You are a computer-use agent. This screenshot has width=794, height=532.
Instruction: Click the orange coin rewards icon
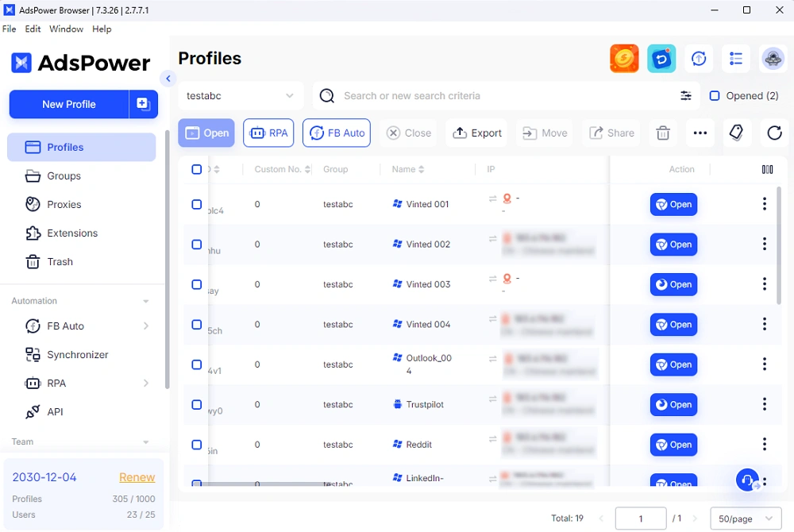[x=624, y=59]
